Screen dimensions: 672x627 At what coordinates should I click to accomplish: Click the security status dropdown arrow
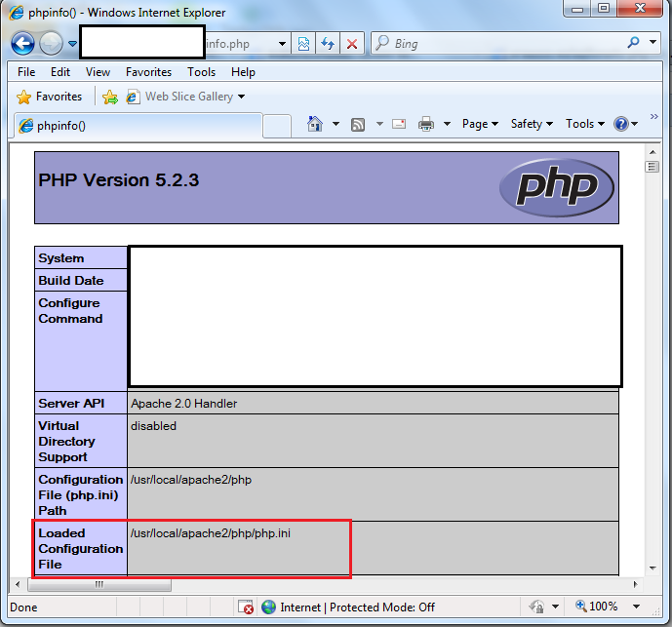coord(555,607)
